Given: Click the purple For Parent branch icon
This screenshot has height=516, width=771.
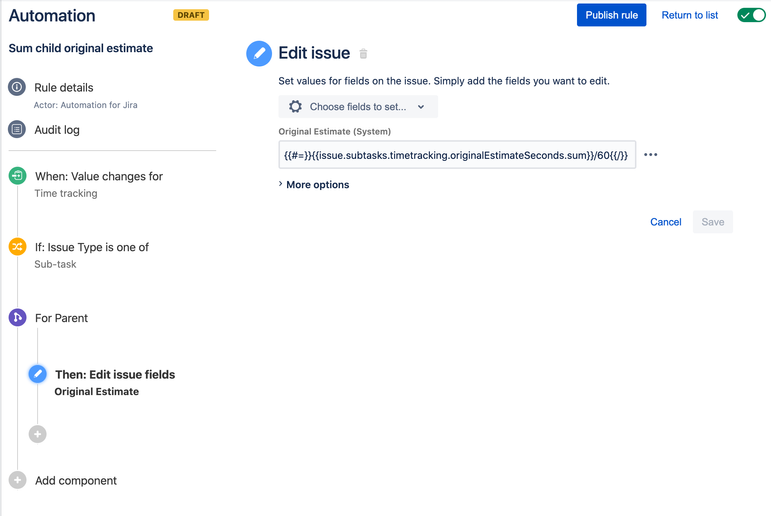Looking at the screenshot, I should click(17, 317).
